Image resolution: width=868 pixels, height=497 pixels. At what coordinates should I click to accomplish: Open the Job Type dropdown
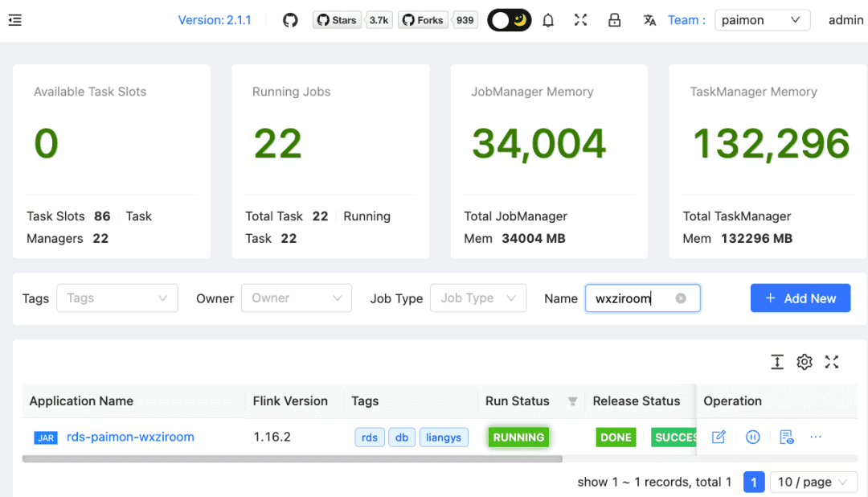[x=477, y=298]
